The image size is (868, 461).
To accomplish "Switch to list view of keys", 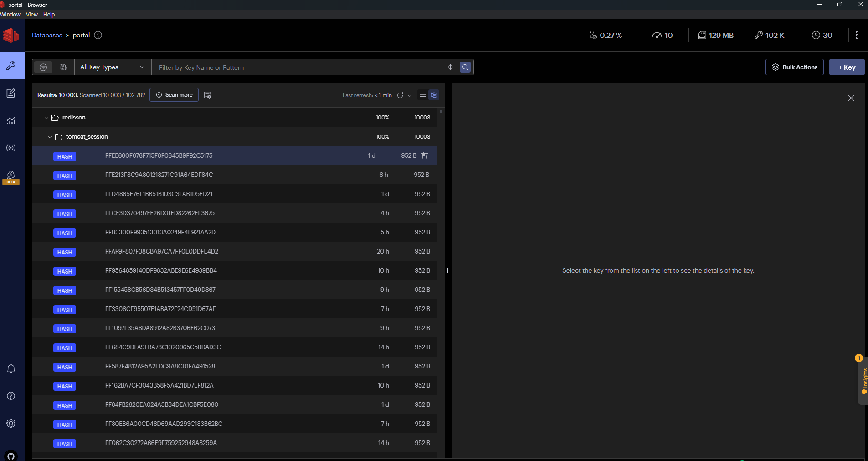I will [x=423, y=95].
